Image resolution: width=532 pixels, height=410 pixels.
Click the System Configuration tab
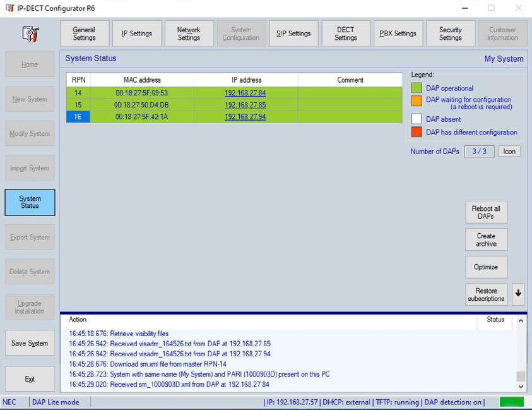point(241,33)
